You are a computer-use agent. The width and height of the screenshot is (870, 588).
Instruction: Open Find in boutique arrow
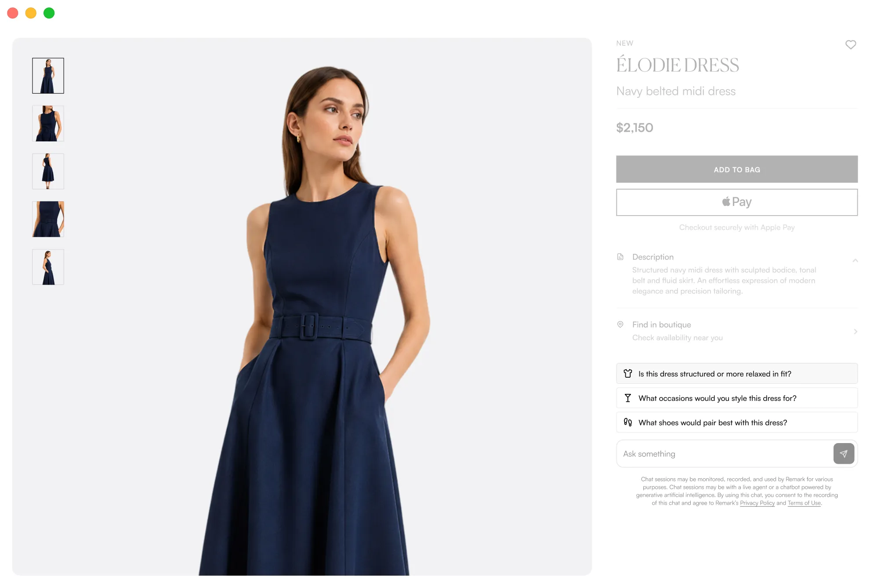(855, 332)
